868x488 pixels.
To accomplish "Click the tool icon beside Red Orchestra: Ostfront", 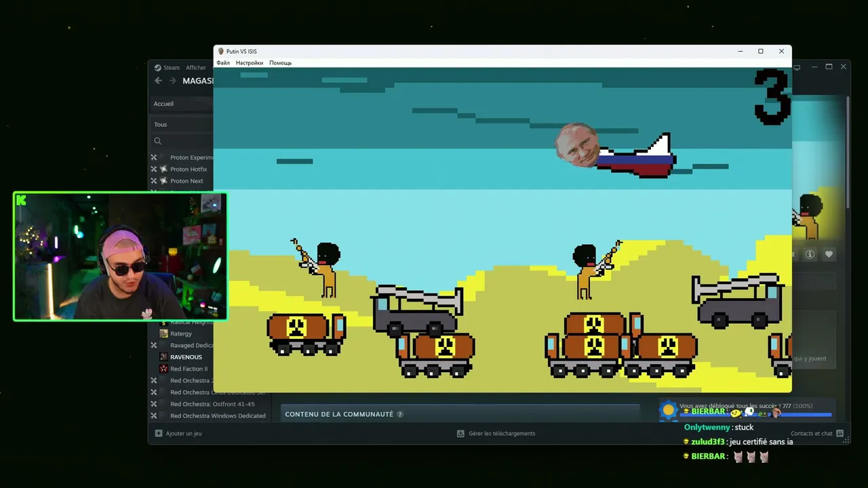I will 154,404.
